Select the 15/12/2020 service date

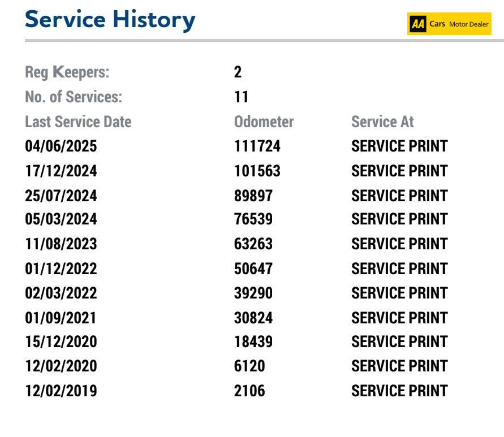(61, 342)
